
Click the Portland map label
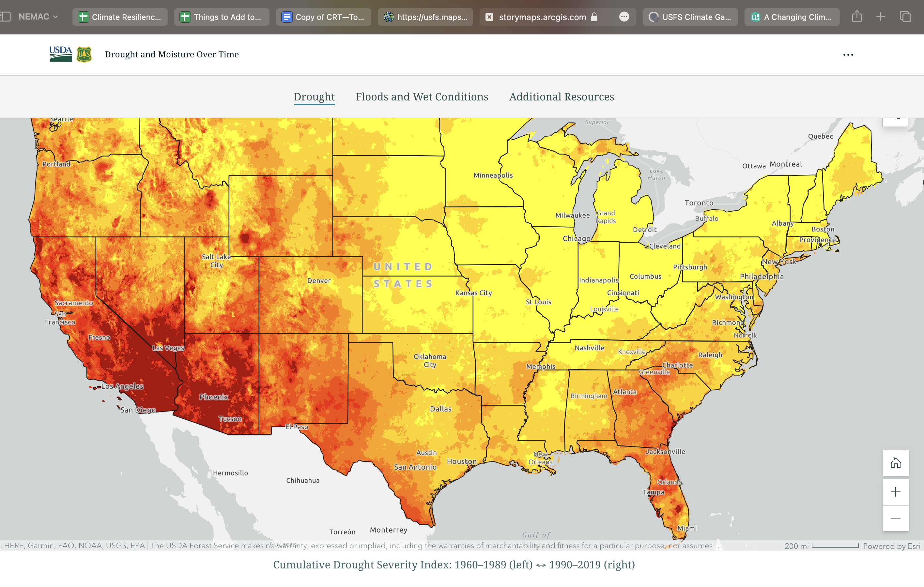(56, 164)
